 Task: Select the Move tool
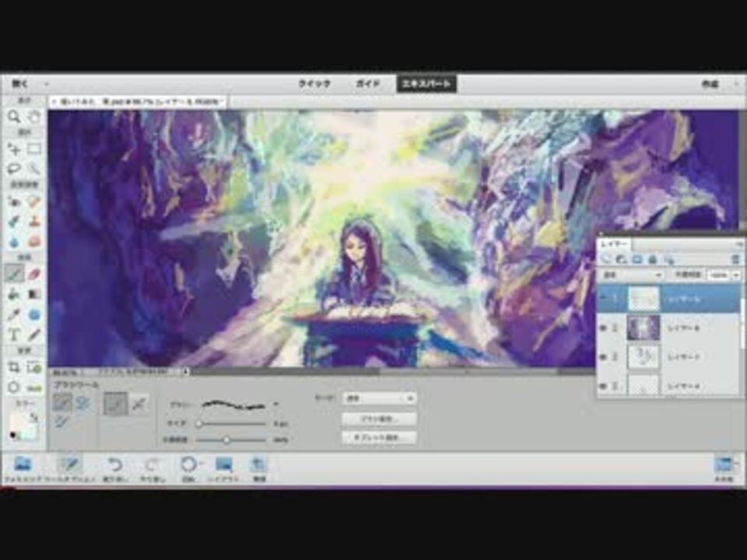(14, 149)
